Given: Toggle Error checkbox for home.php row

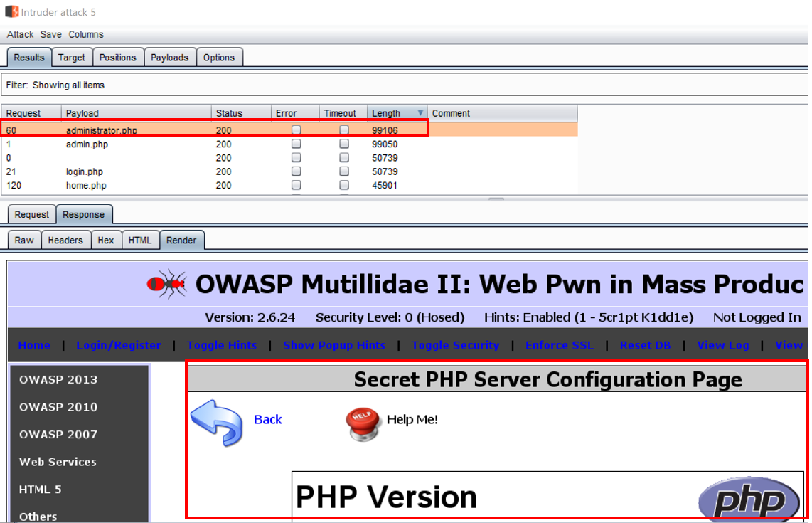Looking at the screenshot, I should 297,184.
